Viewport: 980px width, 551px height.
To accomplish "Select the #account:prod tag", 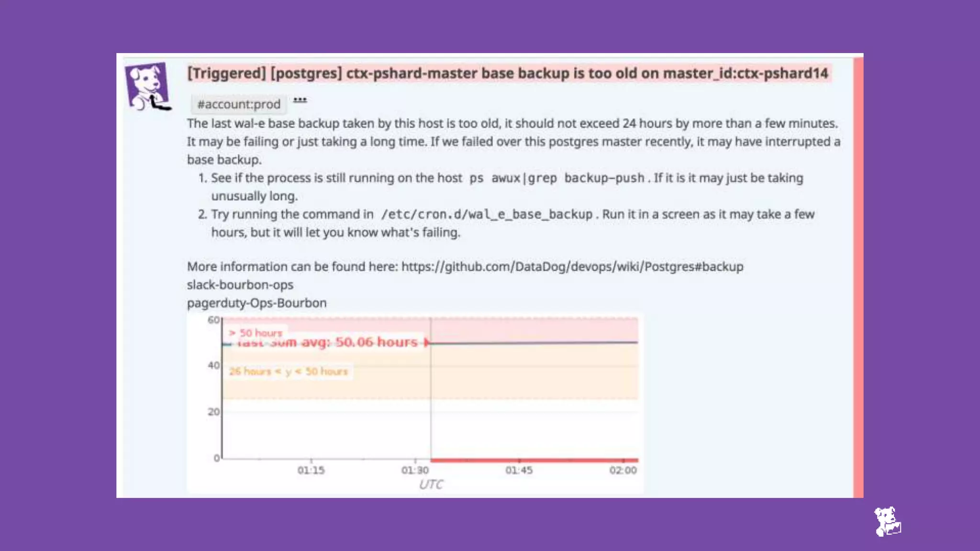I will (239, 104).
